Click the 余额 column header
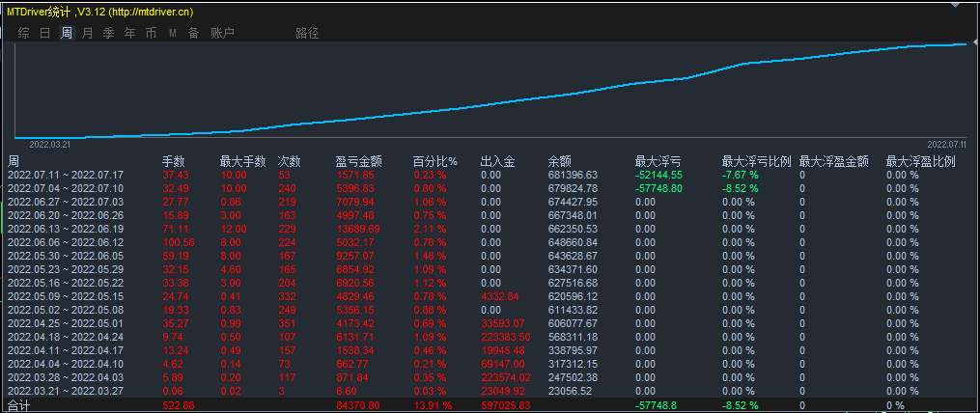The image size is (980, 413). point(559,161)
